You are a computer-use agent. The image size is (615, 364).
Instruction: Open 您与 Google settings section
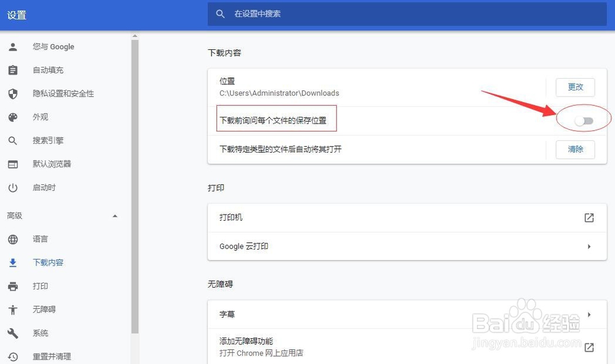pos(54,47)
